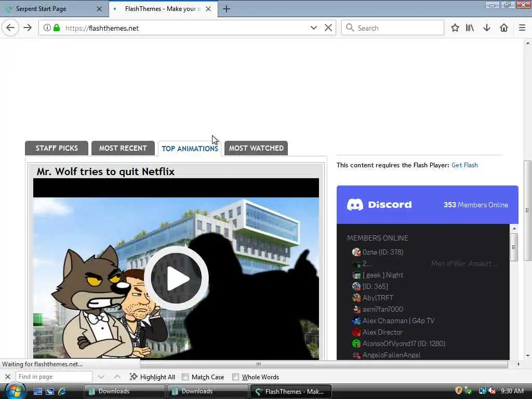The width and height of the screenshot is (532, 399).
Task: Click the Find in page input
Action: (x=54, y=377)
